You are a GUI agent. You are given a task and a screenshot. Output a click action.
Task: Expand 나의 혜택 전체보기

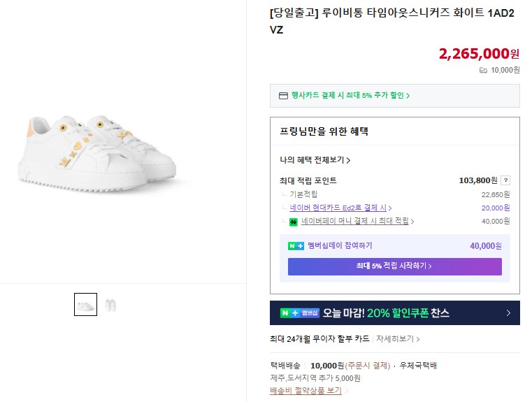(x=315, y=160)
